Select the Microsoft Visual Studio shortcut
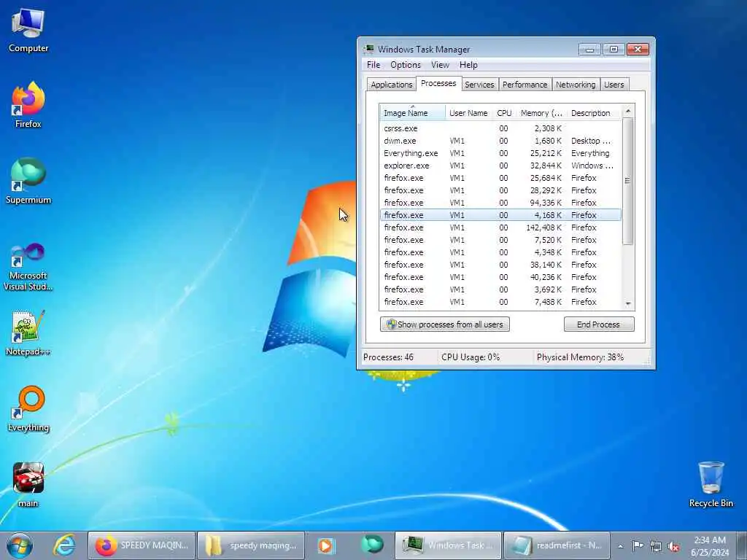 pyautogui.click(x=28, y=267)
